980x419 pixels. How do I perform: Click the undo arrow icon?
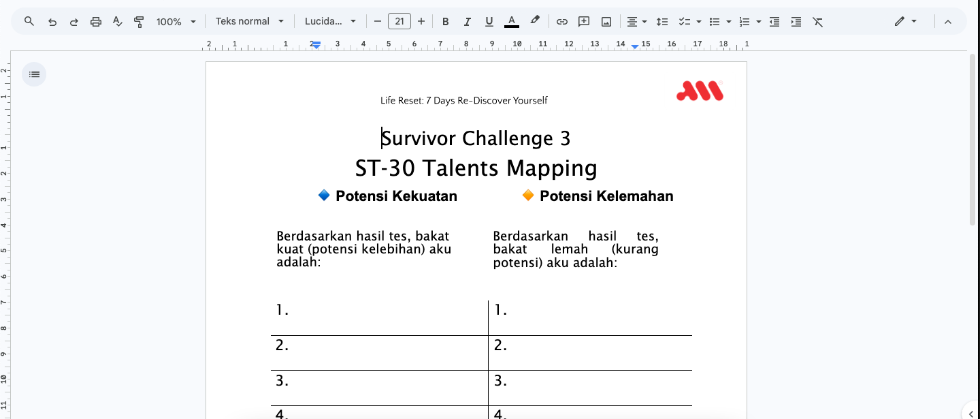point(52,22)
